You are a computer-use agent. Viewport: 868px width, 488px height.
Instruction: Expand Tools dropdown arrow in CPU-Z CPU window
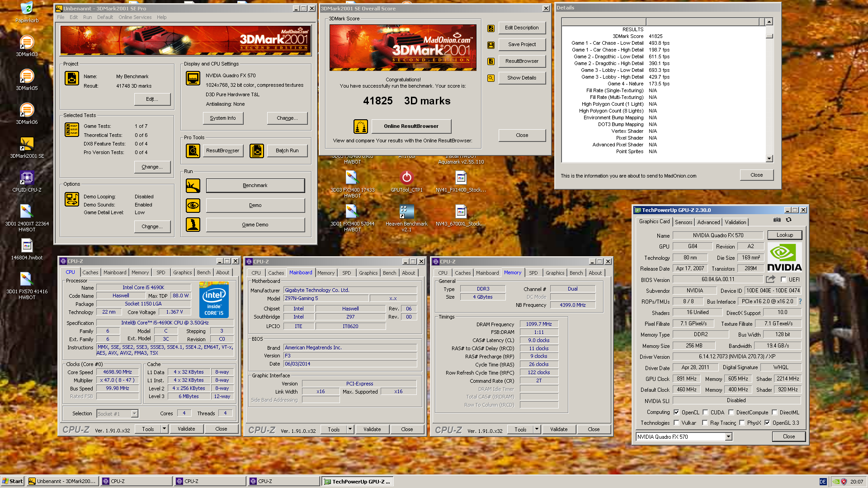tap(164, 429)
